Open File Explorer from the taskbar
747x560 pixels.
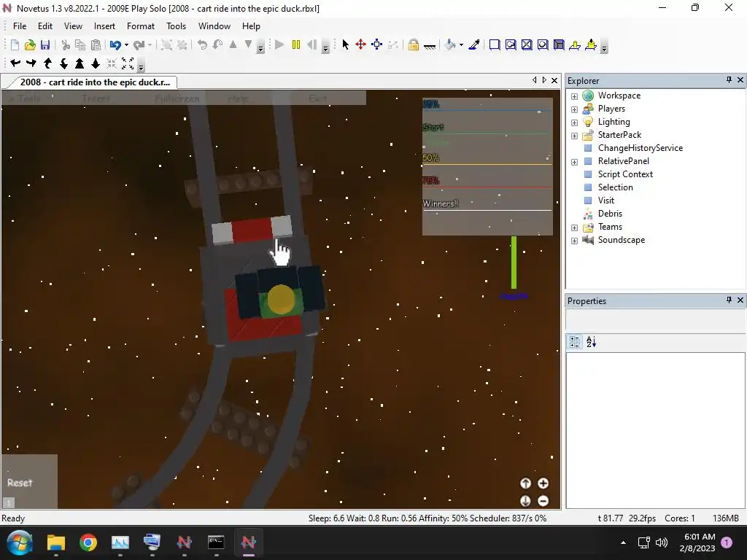click(55, 542)
